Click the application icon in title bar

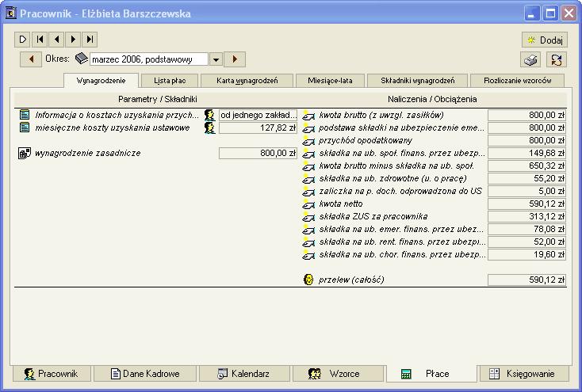tap(10, 13)
